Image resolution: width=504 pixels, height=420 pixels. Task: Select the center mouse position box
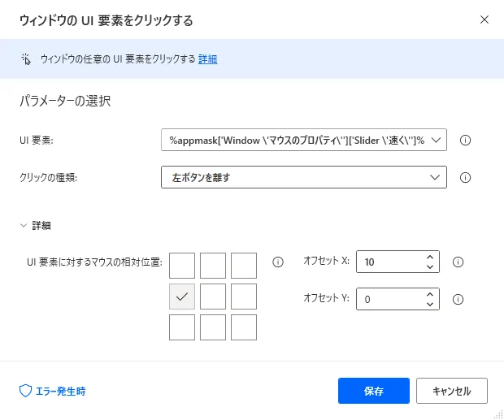tap(213, 297)
